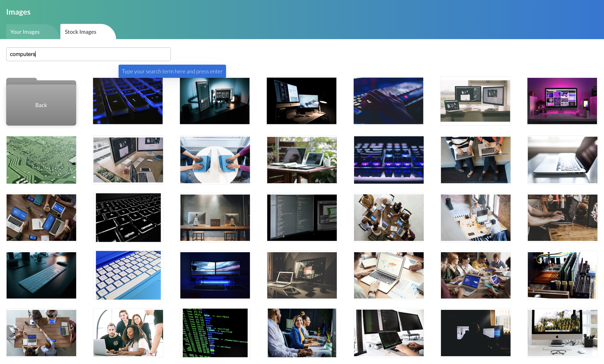Click the search field containing 'computers'
Screen dimensions: 604x364
88,54
